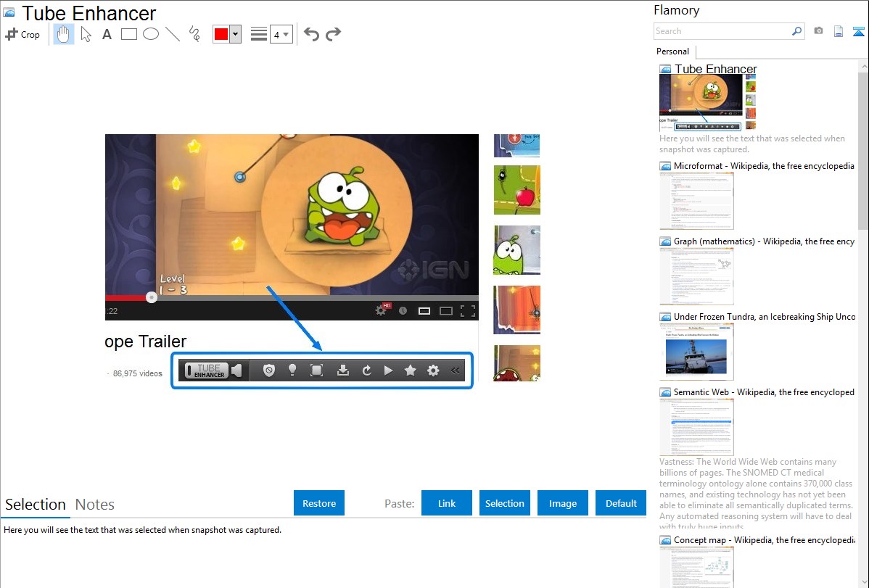The image size is (869, 588).
Task: Click the camera snapshot icon
Action: click(x=818, y=31)
